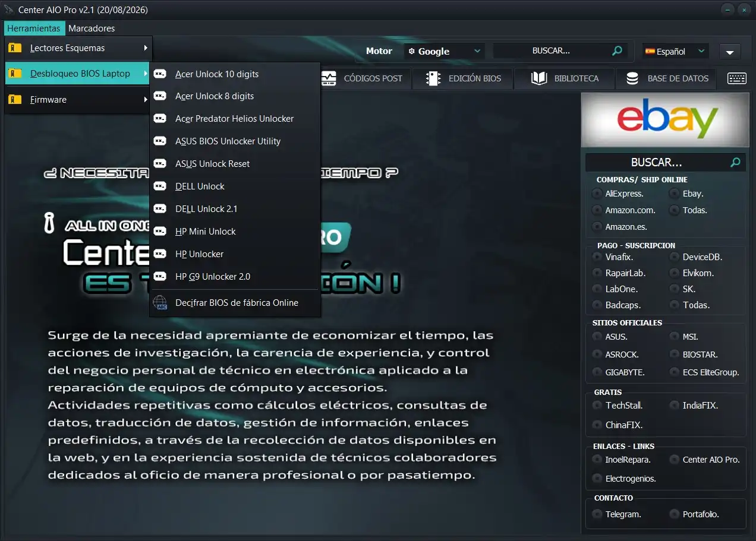Viewport: 756px width, 541px height.
Task: Click the icon beside DELL Unlock 2.1
Action: pos(160,208)
